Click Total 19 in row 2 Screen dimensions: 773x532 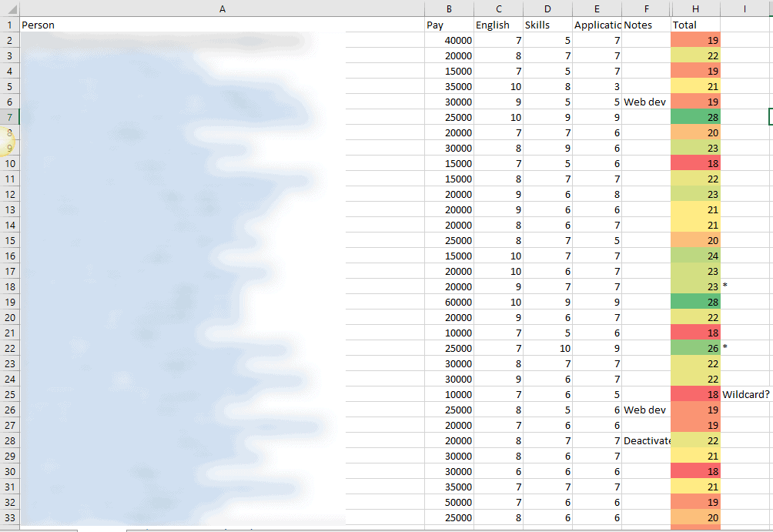tap(695, 40)
